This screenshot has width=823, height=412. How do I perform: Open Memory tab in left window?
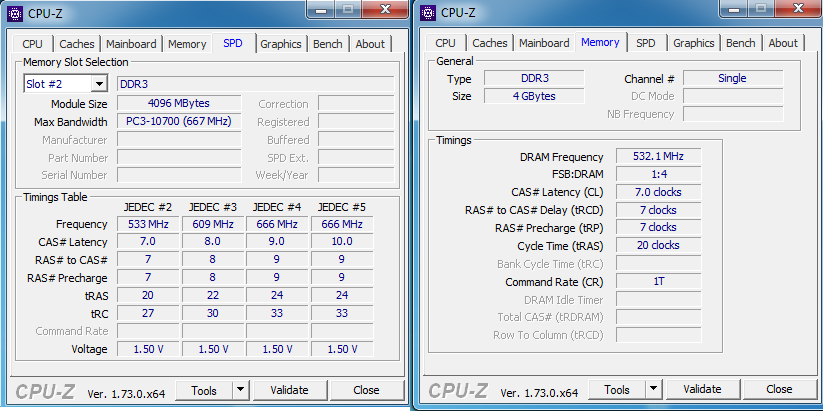tap(187, 44)
